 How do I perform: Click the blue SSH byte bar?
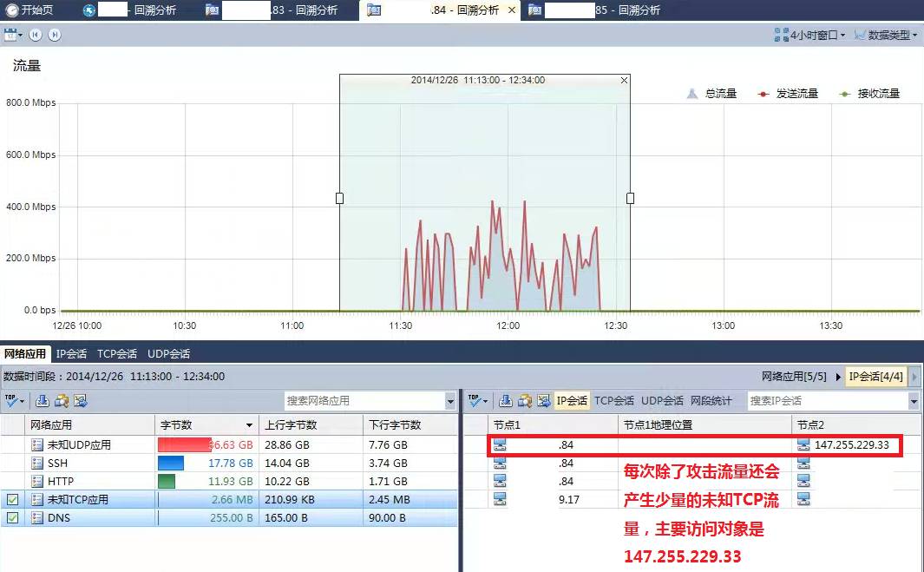(x=171, y=463)
